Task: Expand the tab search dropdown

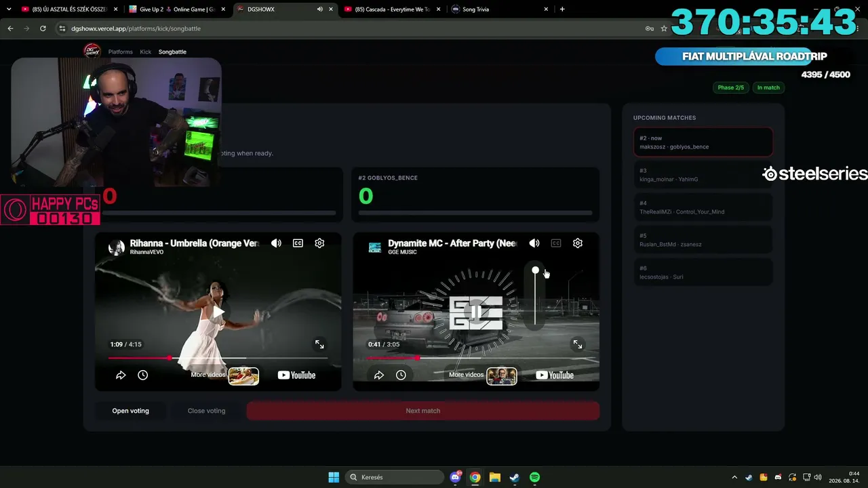Action: point(9,9)
